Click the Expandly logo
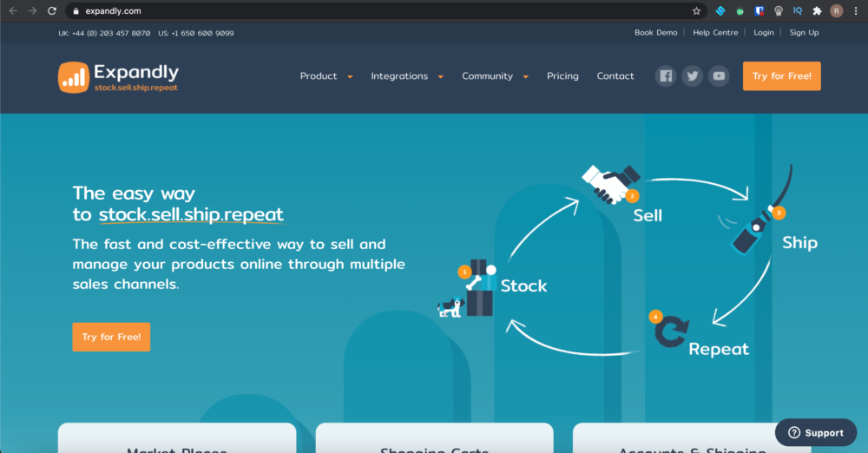The image size is (868, 453). 118,77
